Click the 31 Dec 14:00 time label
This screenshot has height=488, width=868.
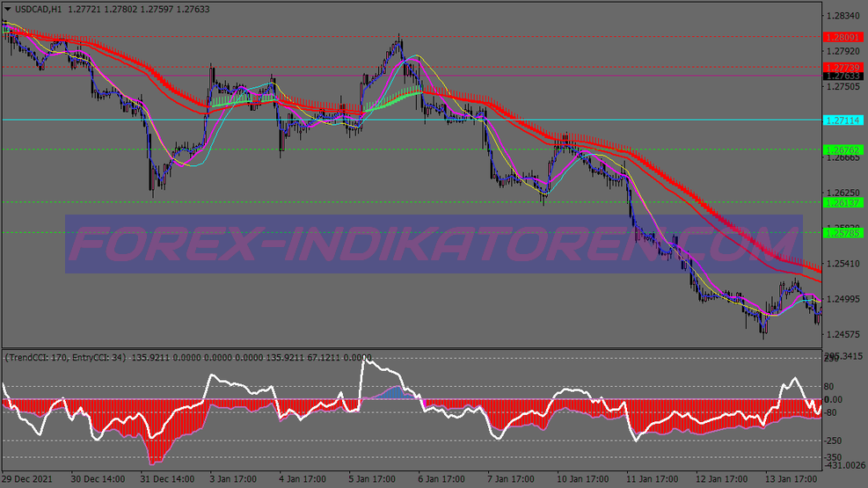[x=167, y=479]
